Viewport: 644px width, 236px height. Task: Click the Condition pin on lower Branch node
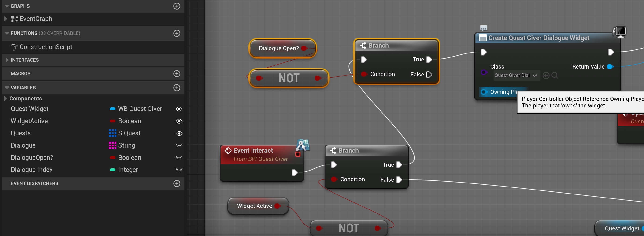(334, 179)
